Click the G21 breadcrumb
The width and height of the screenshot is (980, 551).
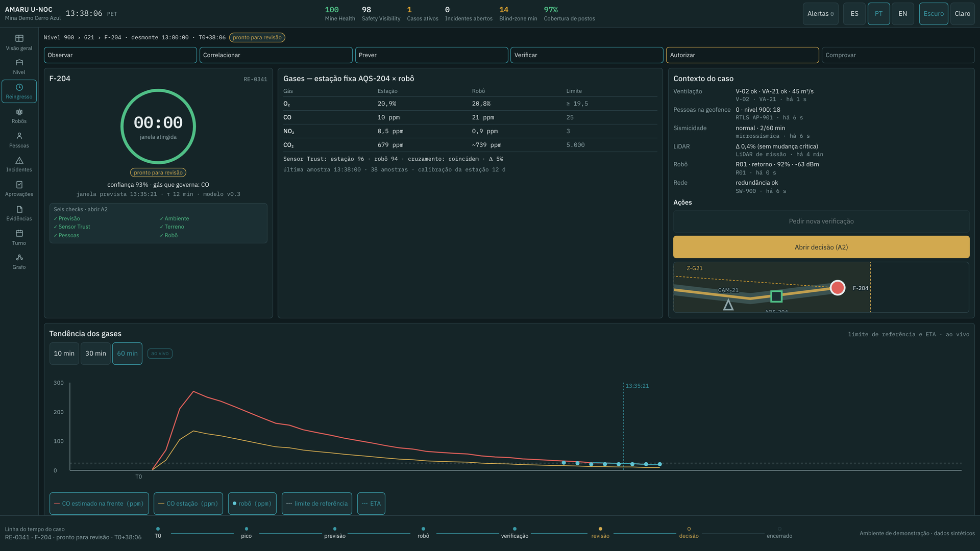click(89, 38)
